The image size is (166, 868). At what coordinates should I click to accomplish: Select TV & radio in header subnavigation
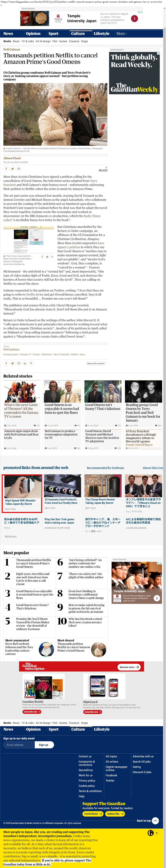point(28,41)
